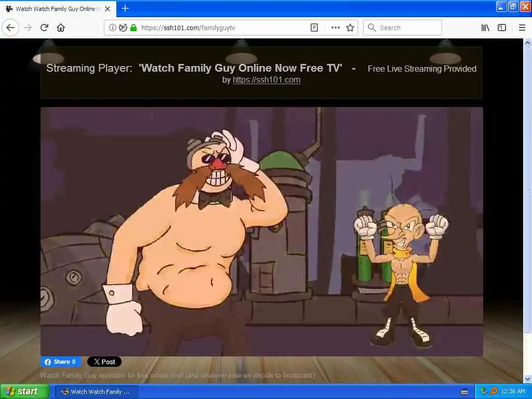
Task: Select the Watch Watch Family Guy Online tab
Action: pos(58,9)
